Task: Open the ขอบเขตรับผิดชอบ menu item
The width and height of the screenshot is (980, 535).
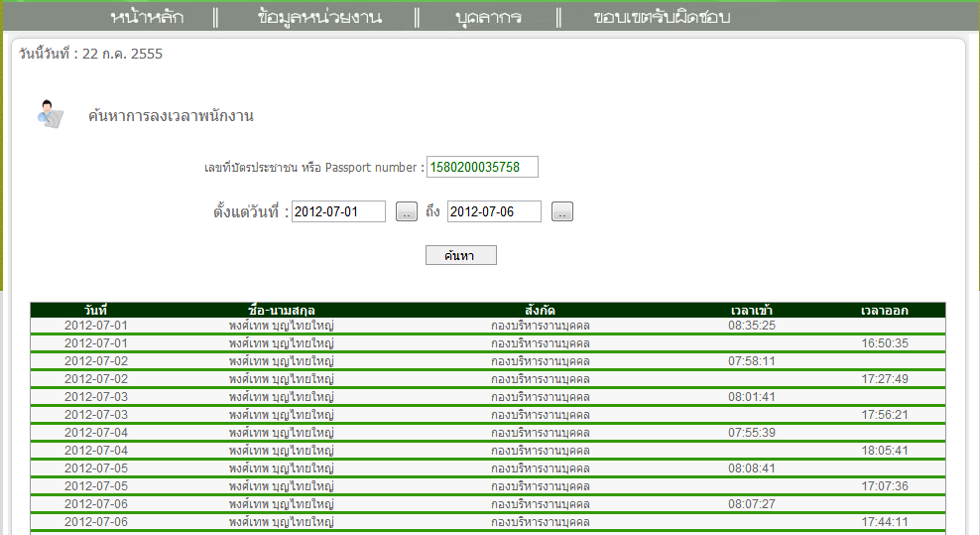Action: tap(662, 17)
